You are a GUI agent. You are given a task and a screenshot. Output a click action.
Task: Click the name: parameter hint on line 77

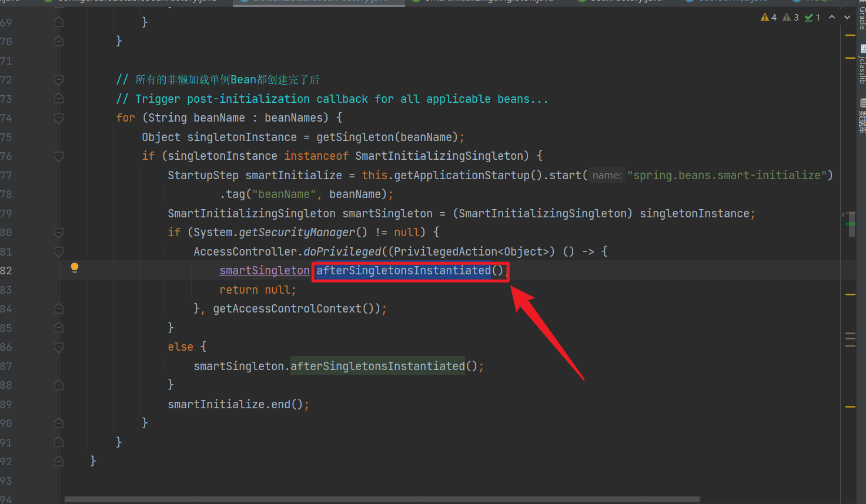click(607, 176)
